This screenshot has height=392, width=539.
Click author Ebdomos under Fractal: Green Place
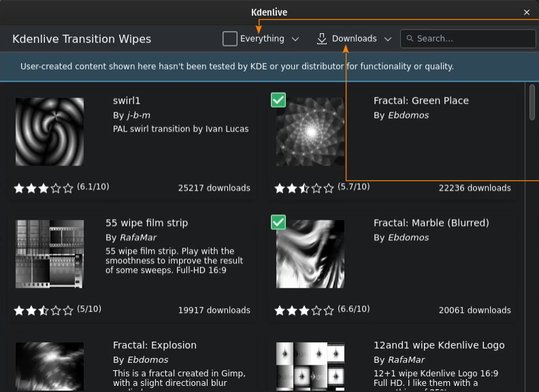[x=408, y=115]
